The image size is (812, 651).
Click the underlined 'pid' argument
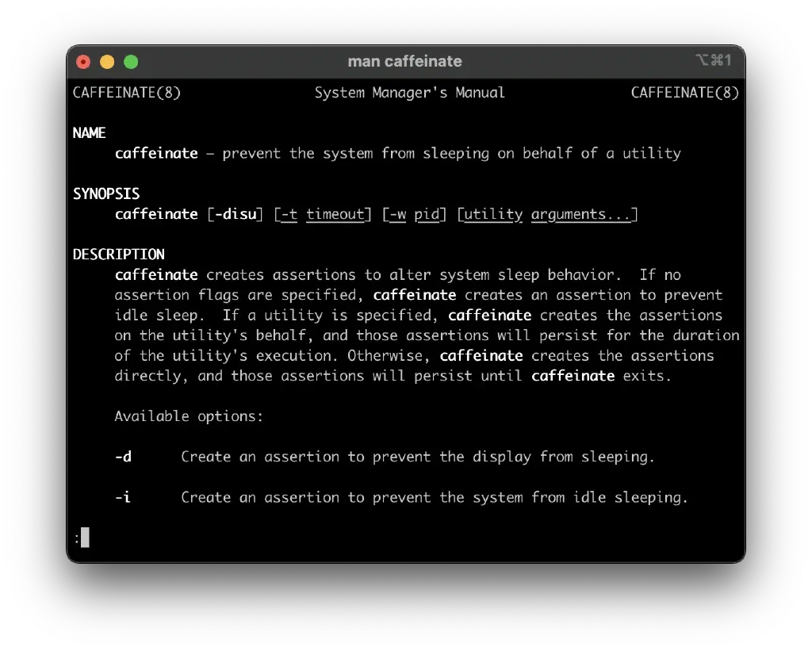[x=427, y=214]
